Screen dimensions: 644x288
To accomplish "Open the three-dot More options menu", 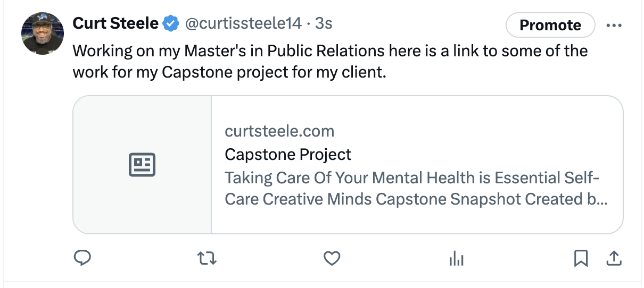I will pyautogui.click(x=614, y=25).
